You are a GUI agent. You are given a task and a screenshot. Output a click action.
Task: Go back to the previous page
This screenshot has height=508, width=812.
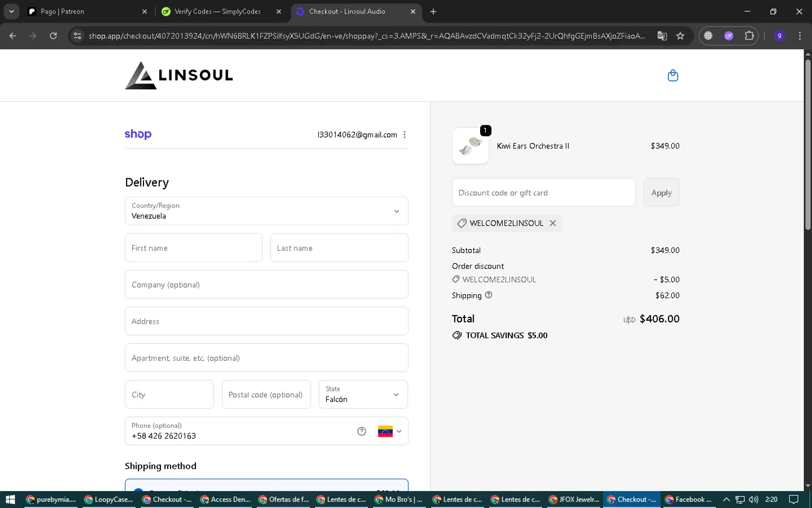pyautogui.click(x=12, y=36)
